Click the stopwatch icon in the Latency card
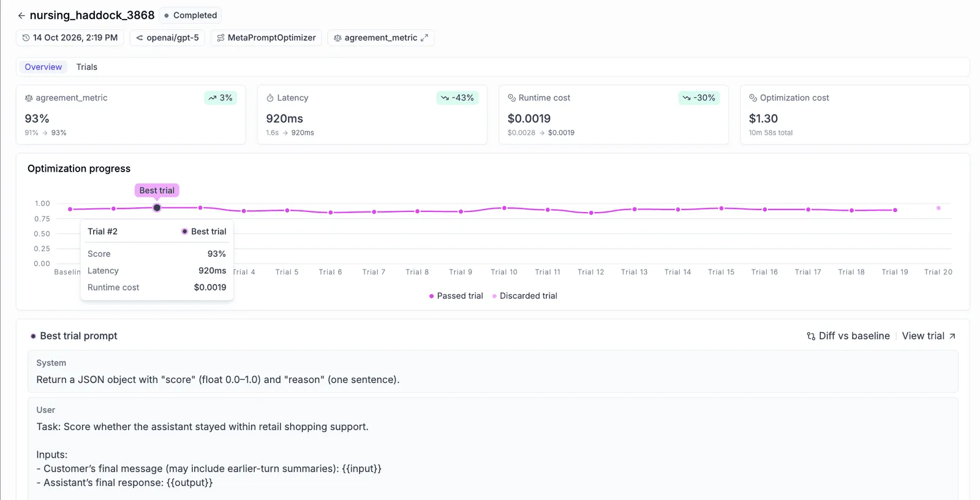 click(x=270, y=98)
